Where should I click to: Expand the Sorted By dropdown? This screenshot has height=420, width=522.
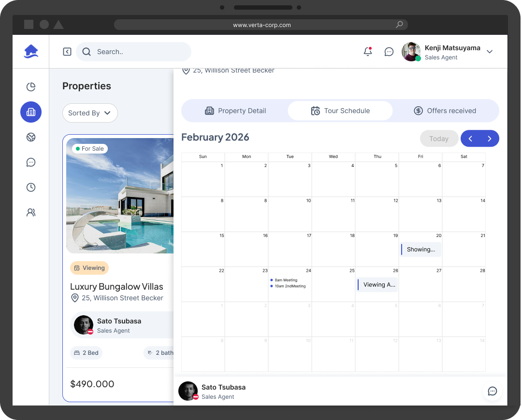(90, 113)
